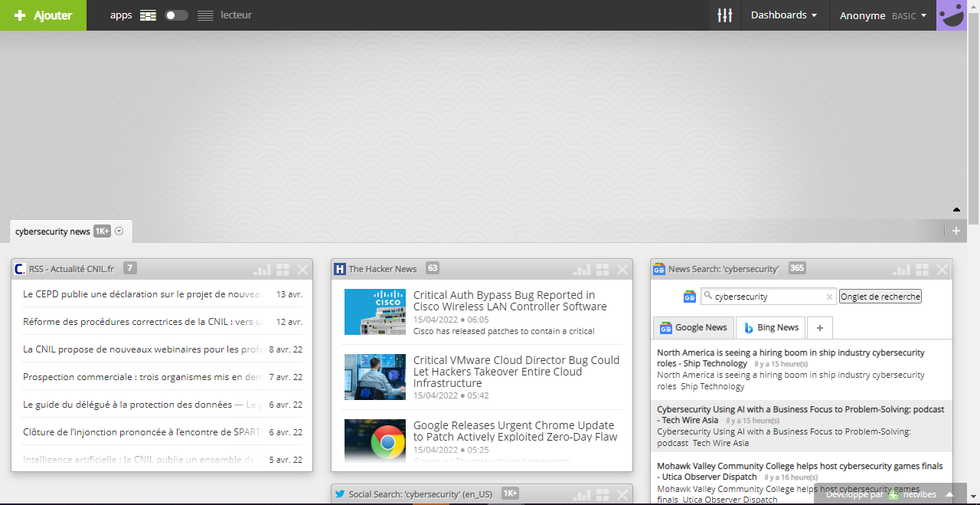
Task: Open the Critical Auth Bypass Cisco article
Action: pyautogui.click(x=510, y=300)
